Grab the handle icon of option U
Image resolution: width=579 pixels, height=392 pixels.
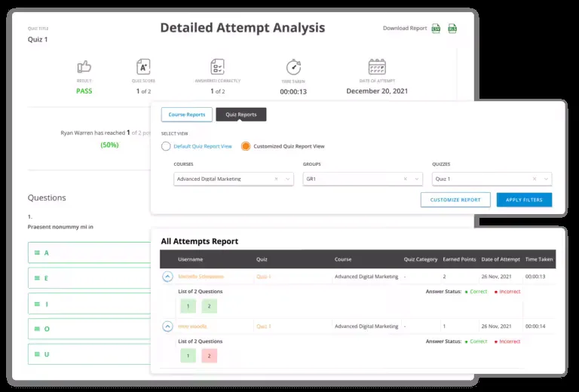tap(37, 354)
